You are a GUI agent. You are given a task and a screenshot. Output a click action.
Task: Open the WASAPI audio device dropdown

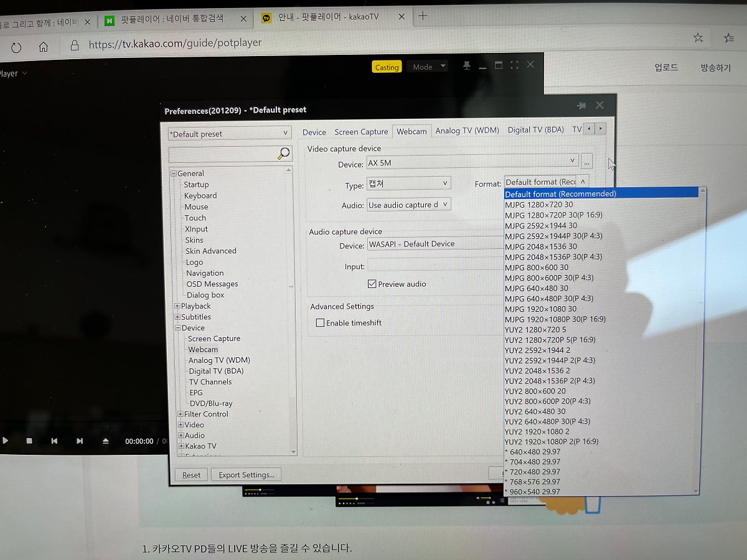436,244
